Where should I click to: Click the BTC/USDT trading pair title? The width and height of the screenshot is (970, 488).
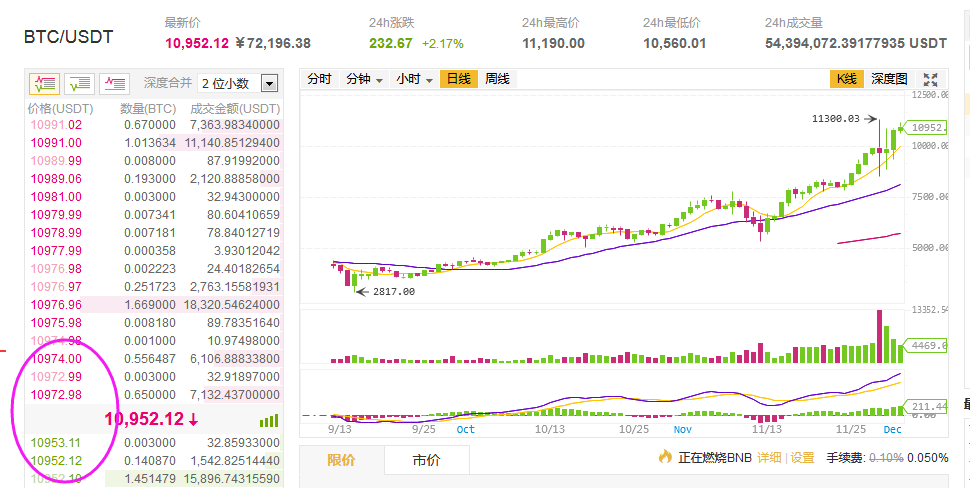(69, 37)
